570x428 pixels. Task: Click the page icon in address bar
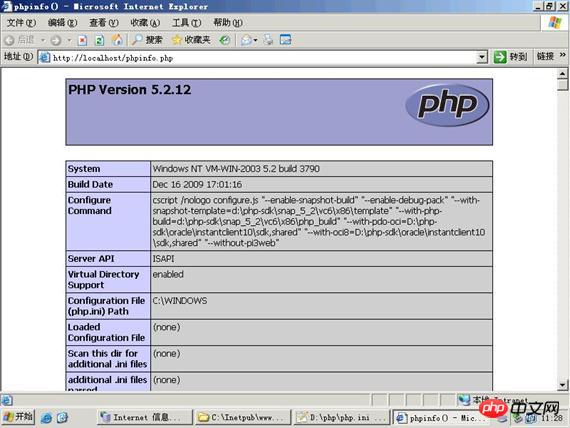click(44, 57)
